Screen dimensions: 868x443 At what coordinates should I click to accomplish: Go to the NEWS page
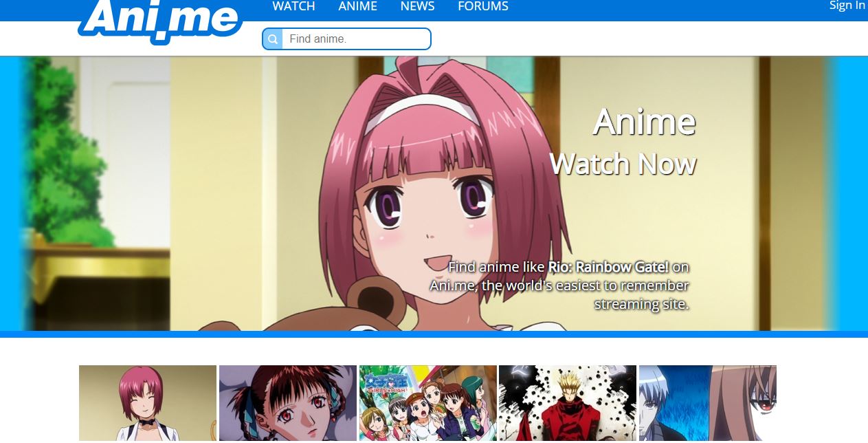(x=417, y=6)
